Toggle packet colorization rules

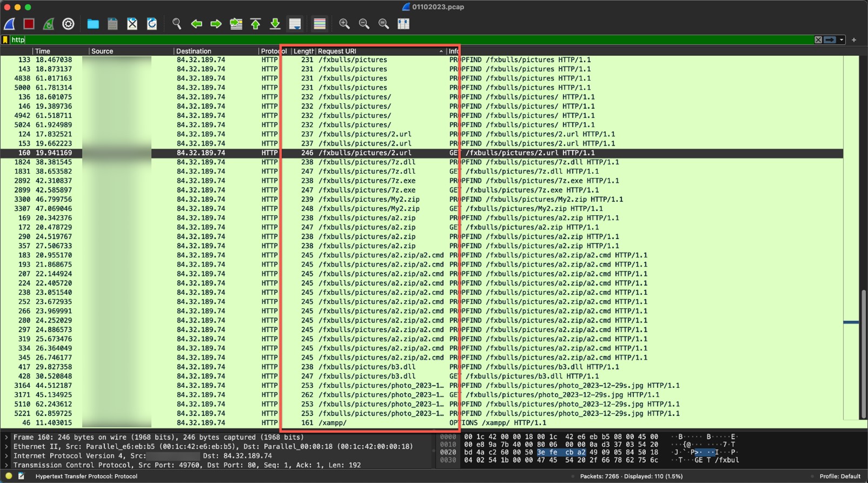[319, 24]
